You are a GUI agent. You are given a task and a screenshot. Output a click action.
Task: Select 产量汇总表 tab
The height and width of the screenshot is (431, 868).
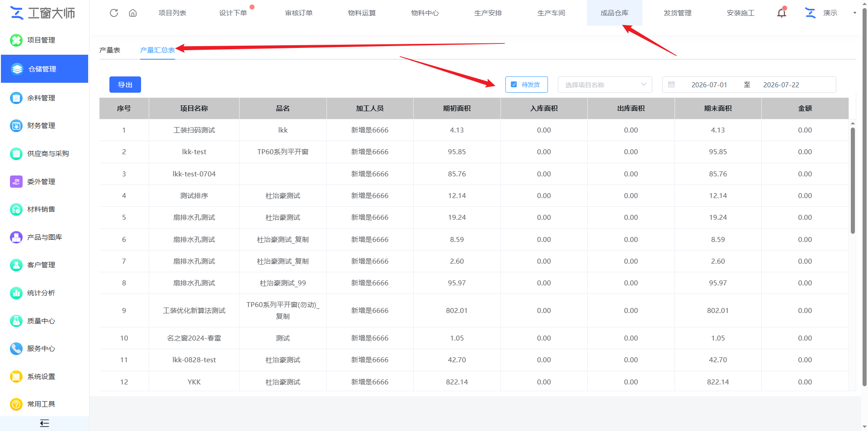click(x=157, y=50)
